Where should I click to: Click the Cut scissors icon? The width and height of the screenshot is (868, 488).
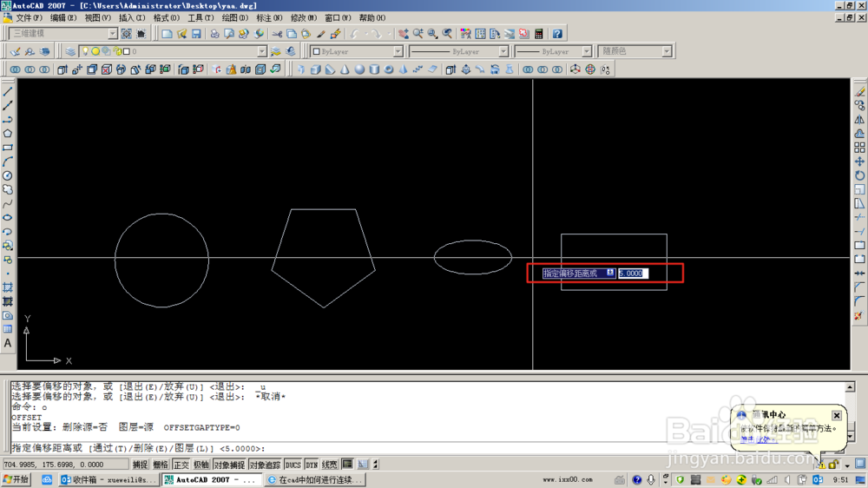point(277,34)
